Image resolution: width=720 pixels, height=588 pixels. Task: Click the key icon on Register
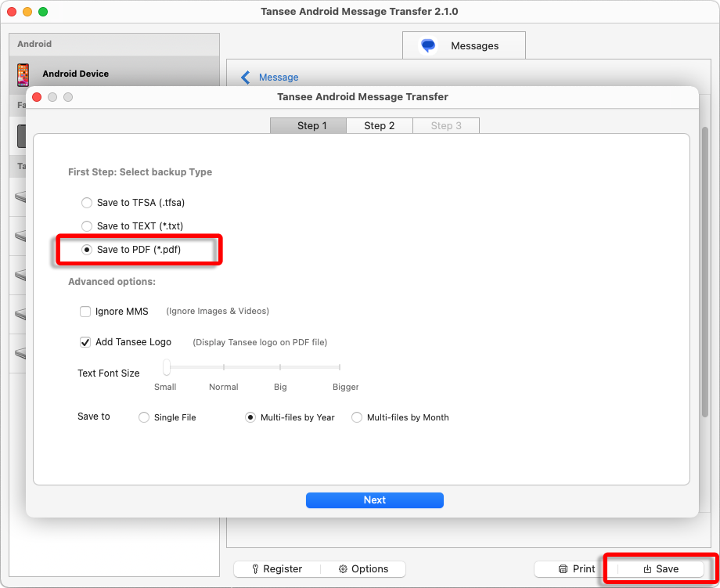(x=255, y=569)
